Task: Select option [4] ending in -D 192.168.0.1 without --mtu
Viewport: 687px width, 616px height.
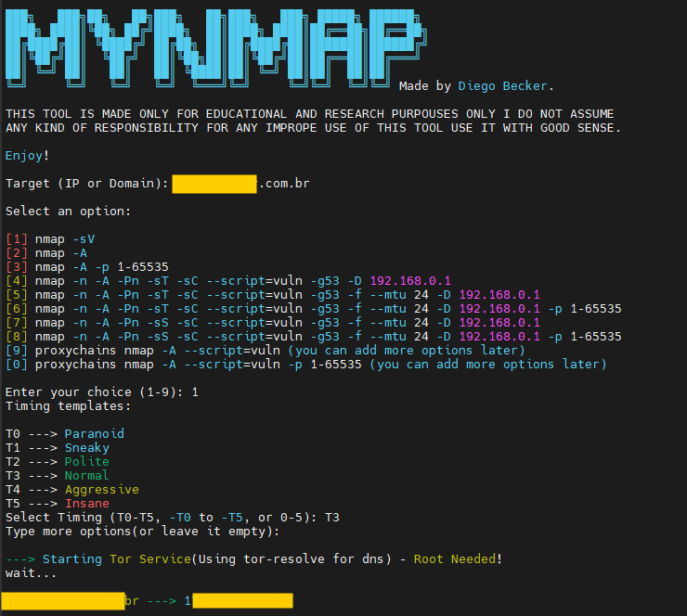Action: (x=227, y=281)
